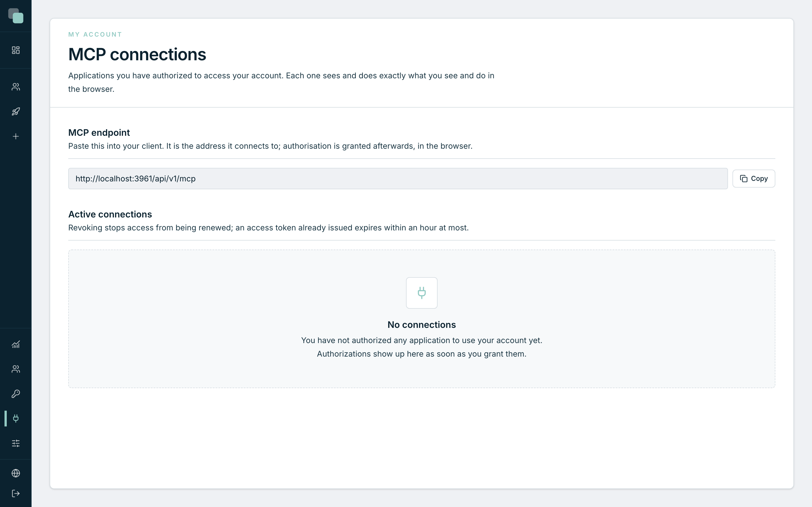Click the logout icon at the sidebar bottom
The width and height of the screenshot is (812, 507).
point(16,493)
